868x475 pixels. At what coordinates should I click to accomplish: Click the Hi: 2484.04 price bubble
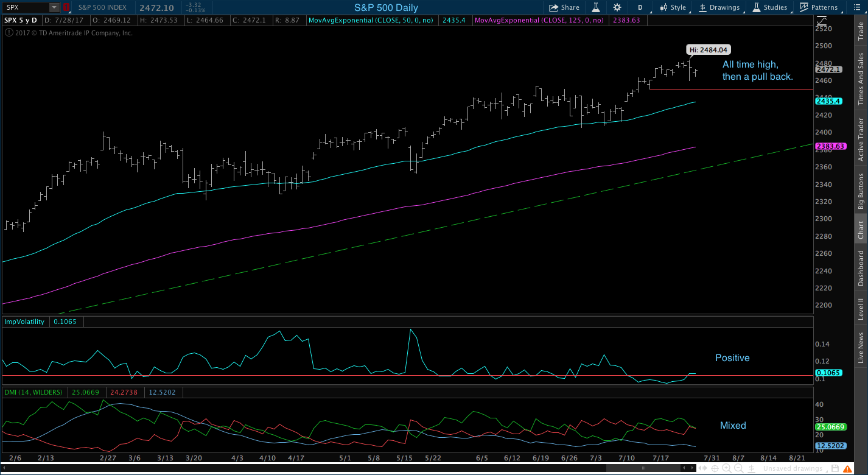point(709,50)
